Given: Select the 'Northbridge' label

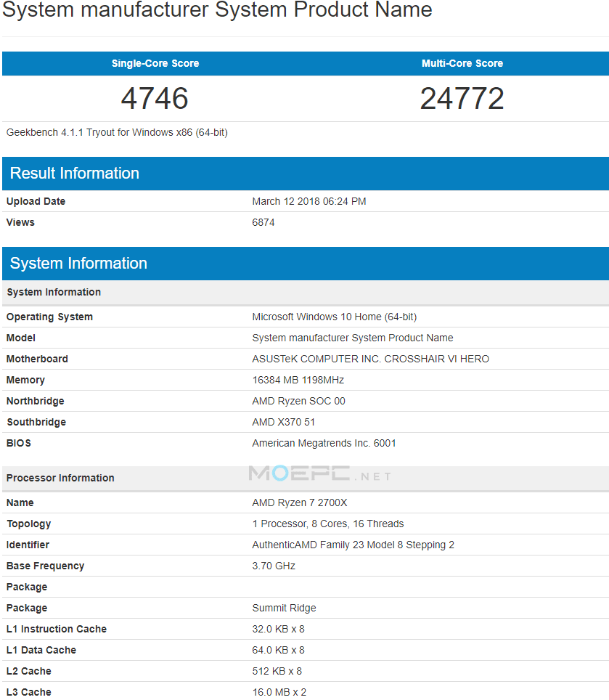Looking at the screenshot, I should point(36,401).
